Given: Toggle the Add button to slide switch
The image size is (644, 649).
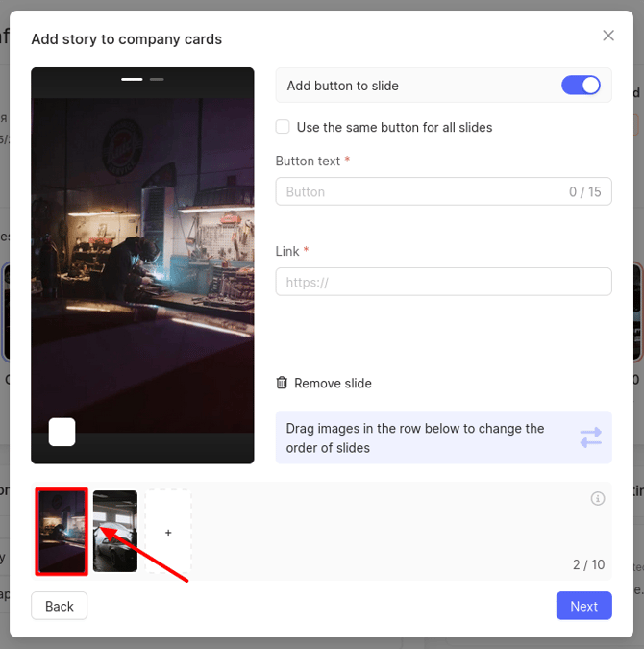Looking at the screenshot, I should 581,86.
